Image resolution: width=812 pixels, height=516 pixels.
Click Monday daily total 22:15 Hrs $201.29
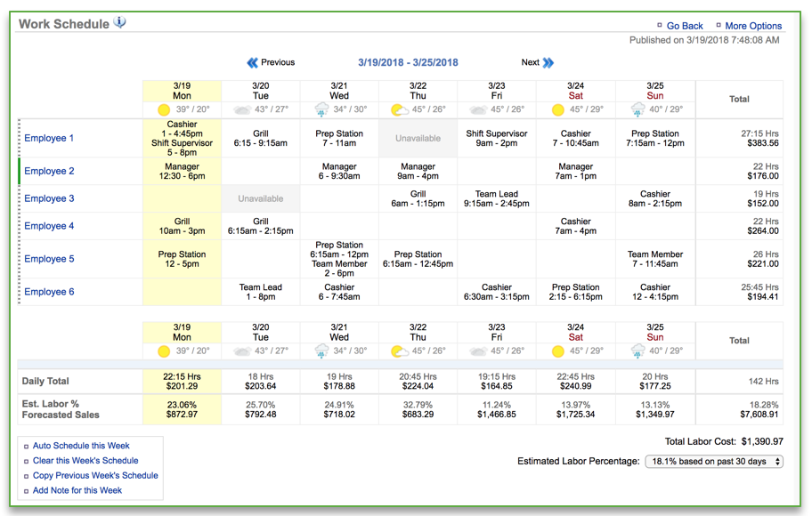pyautogui.click(x=182, y=382)
